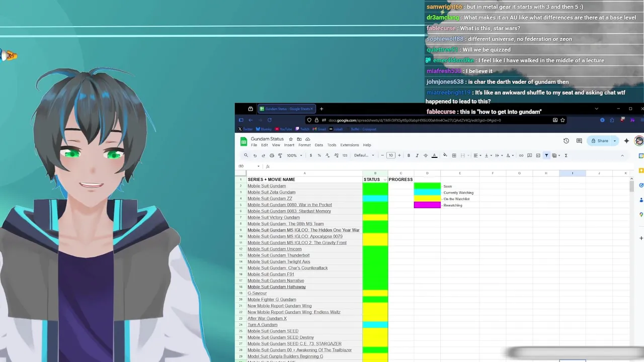This screenshot has width=644, height=362.
Task: Open the version history clock icon
Action: tap(566, 141)
